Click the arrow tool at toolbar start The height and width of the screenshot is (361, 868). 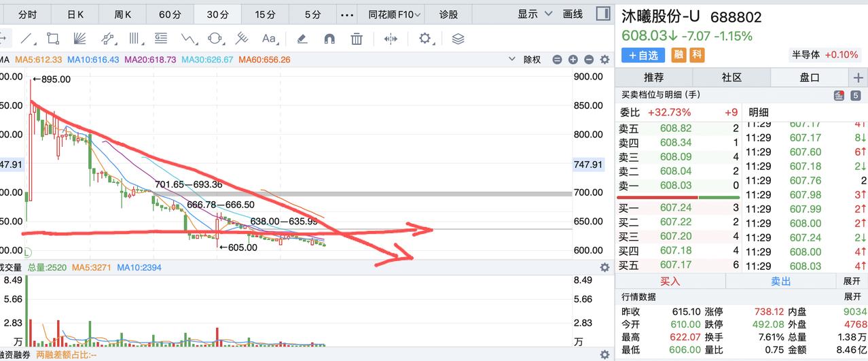3,39
